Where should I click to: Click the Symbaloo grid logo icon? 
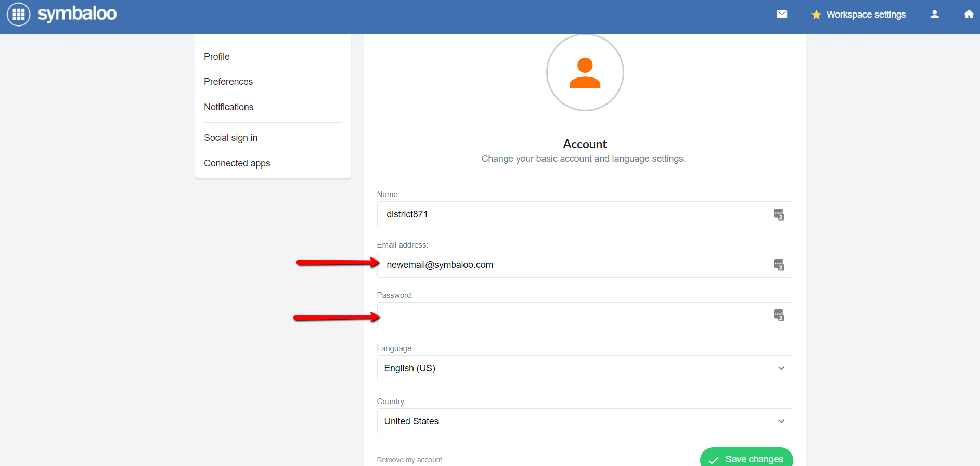(x=18, y=15)
